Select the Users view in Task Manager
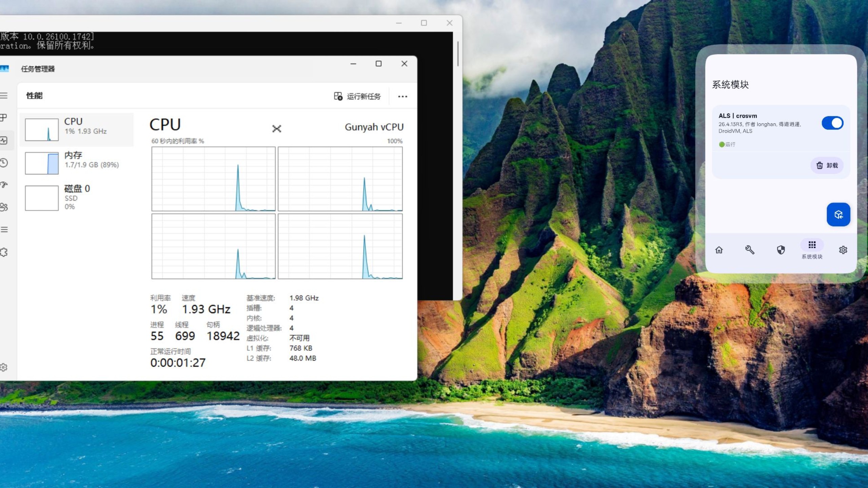This screenshot has height=488, width=868. pos(4,207)
